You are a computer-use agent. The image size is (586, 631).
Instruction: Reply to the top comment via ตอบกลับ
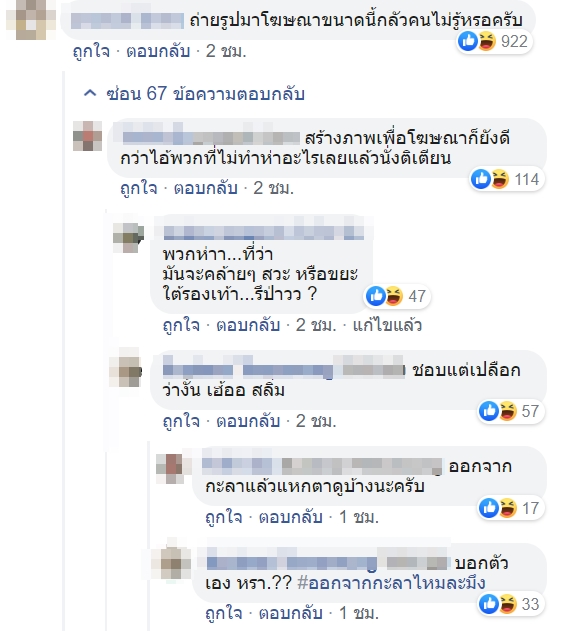pos(158,52)
